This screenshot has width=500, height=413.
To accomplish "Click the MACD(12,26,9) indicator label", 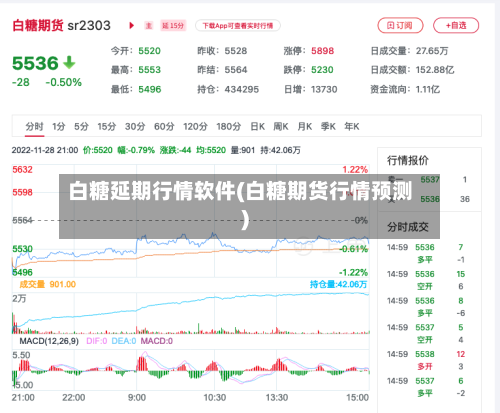I will [x=49, y=341].
